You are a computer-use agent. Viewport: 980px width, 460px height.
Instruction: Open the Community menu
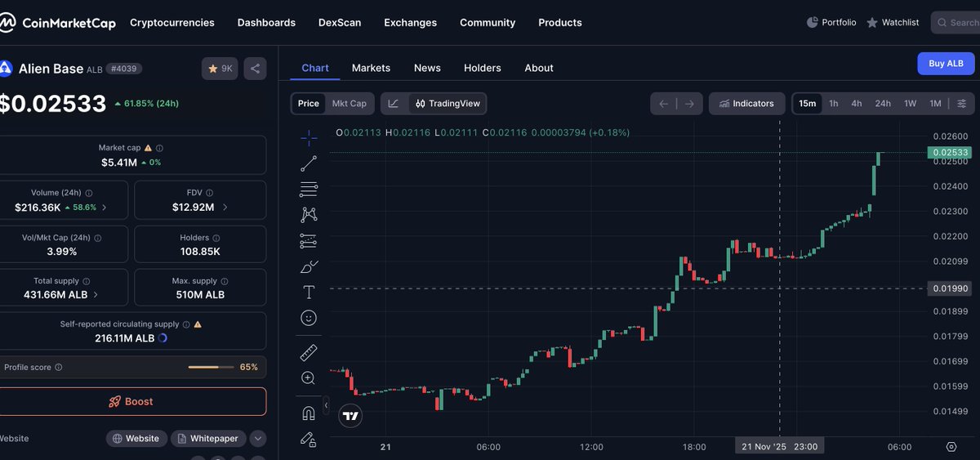pos(488,23)
